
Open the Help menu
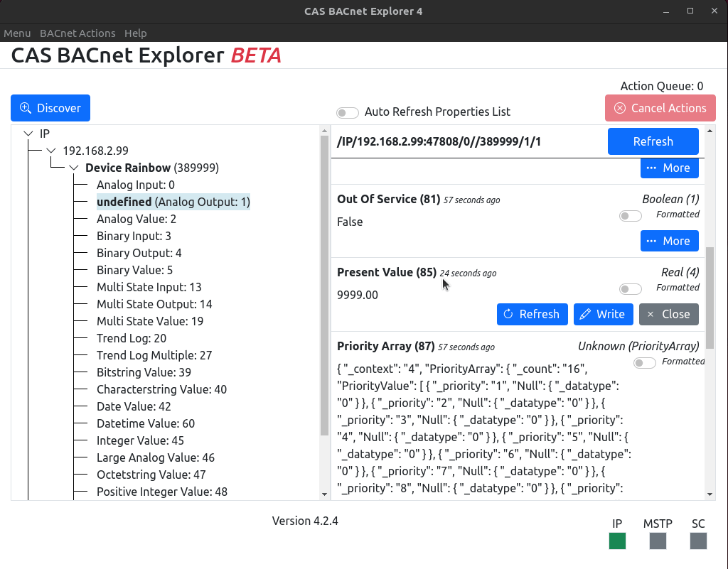[136, 33]
